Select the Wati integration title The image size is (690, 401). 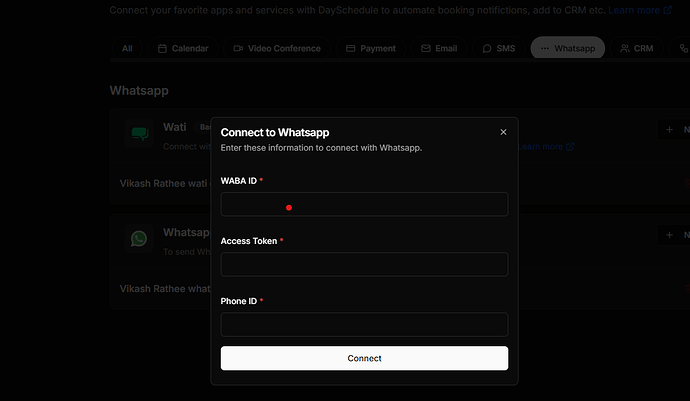(175, 127)
